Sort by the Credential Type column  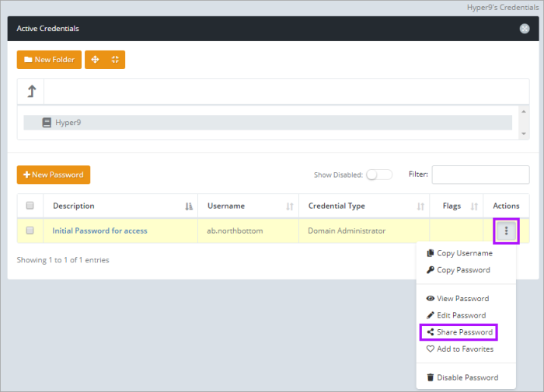tap(364, 206)
